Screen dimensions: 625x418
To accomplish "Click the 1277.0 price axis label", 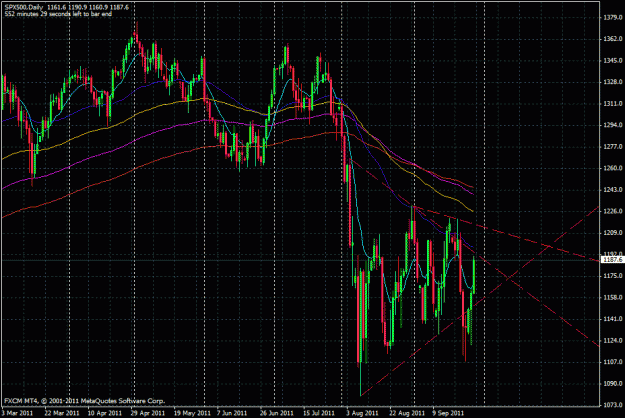I will 613,147.
